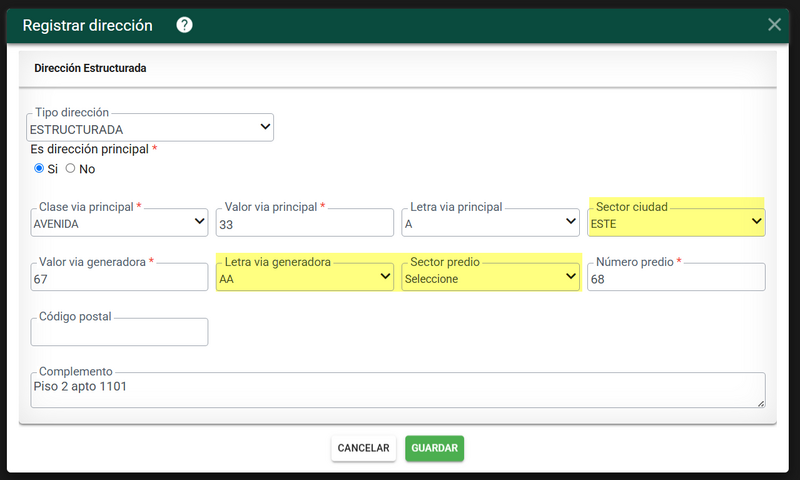
Task: Click the CANCELAR button
Action: [363, 448]
